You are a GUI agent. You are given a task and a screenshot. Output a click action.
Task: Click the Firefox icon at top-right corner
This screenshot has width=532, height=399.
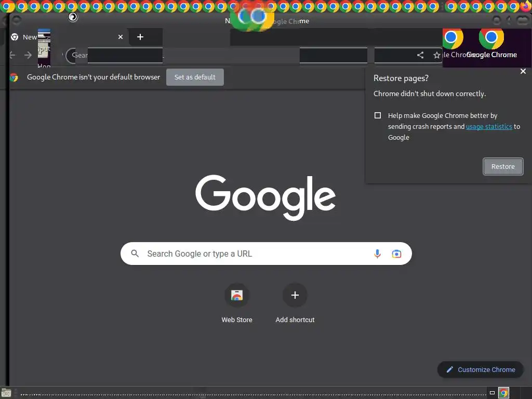[526, 6]
